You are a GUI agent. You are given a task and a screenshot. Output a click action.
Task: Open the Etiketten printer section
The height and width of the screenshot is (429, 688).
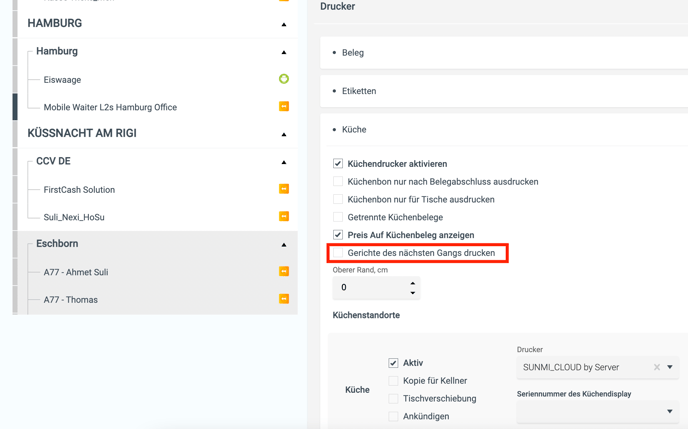(359, 91)
